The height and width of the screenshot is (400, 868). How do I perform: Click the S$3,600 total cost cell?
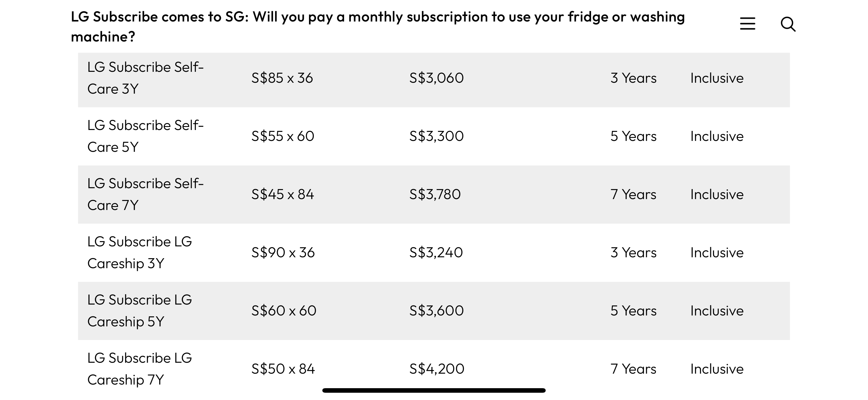click(436, 311)
